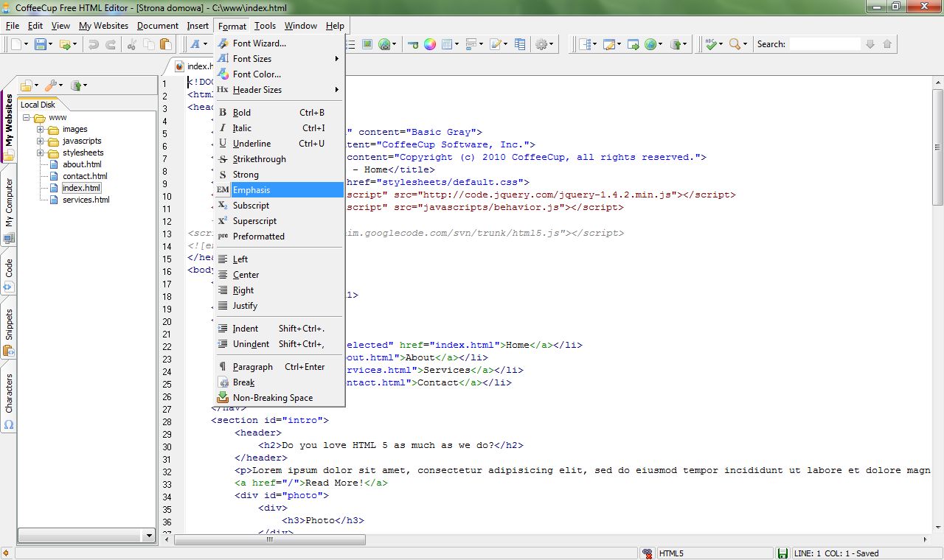Screen dimensions: 944x560
Task: Select Italic in Format menu
Action: pos(280,128)
